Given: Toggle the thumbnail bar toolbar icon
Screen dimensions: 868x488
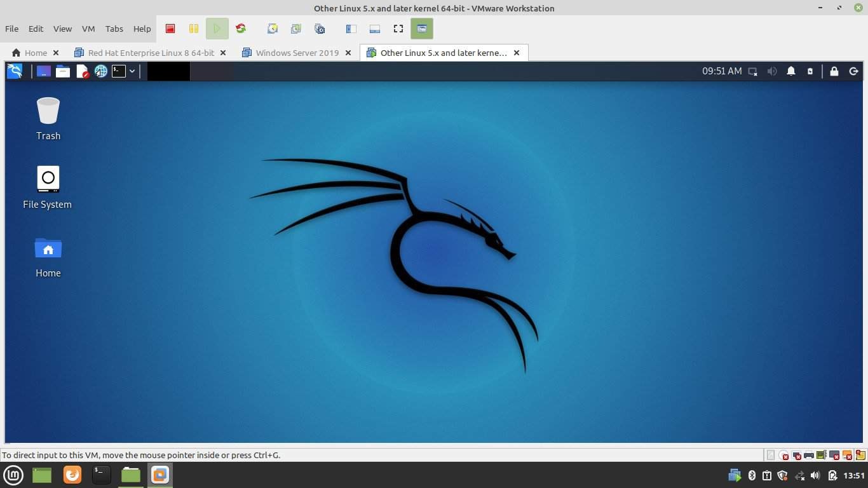Looking at the screenshot, I should pos(375,29).
